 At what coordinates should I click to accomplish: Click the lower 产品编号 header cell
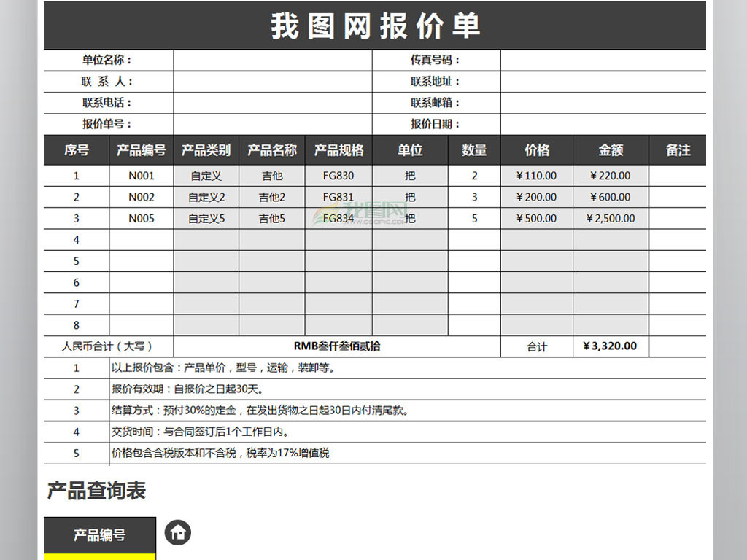[x=100, y=534]
